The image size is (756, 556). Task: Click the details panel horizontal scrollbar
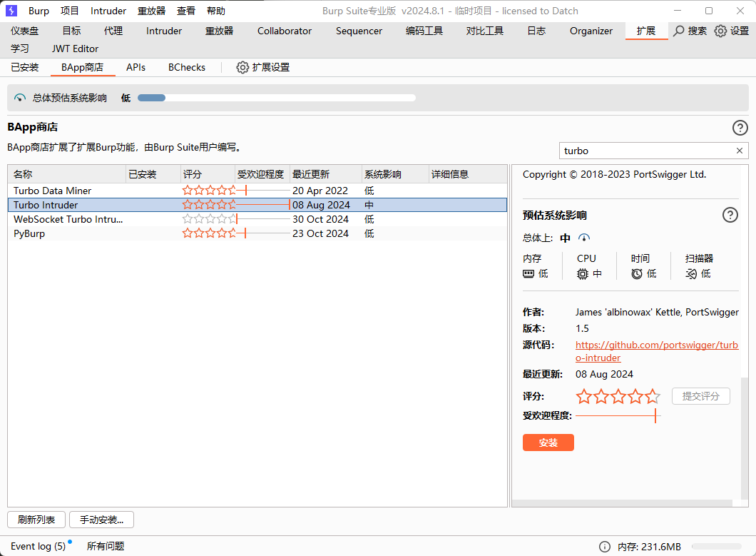click(x=622, y=503)
